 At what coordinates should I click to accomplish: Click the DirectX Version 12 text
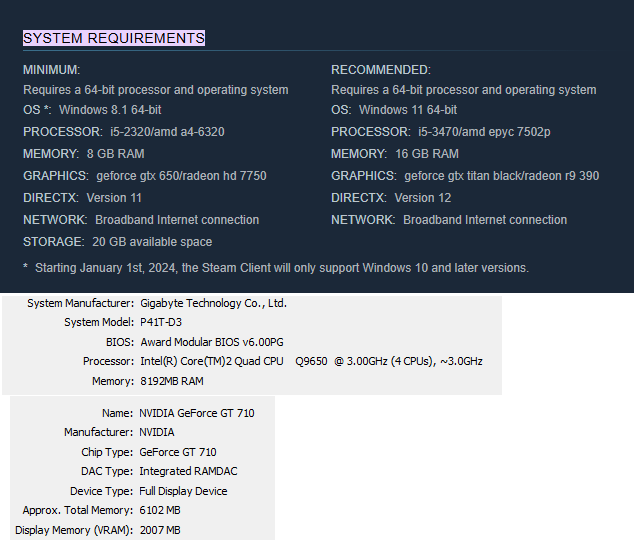(x=423, y=198)
